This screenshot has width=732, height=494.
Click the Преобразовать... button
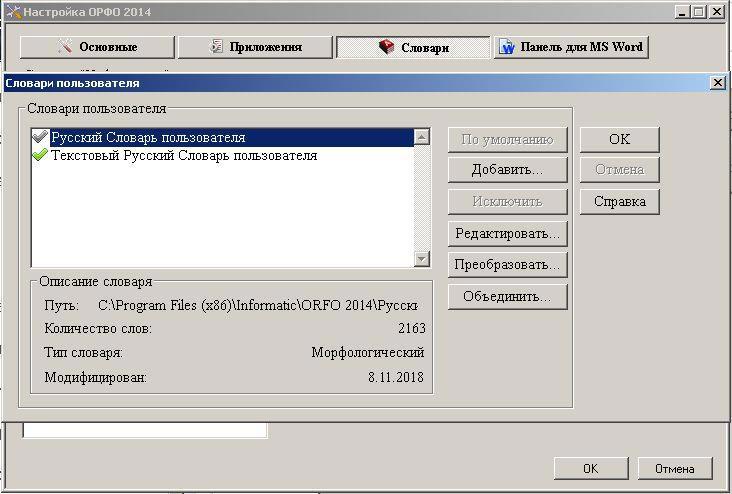click(x=508, y=265)
